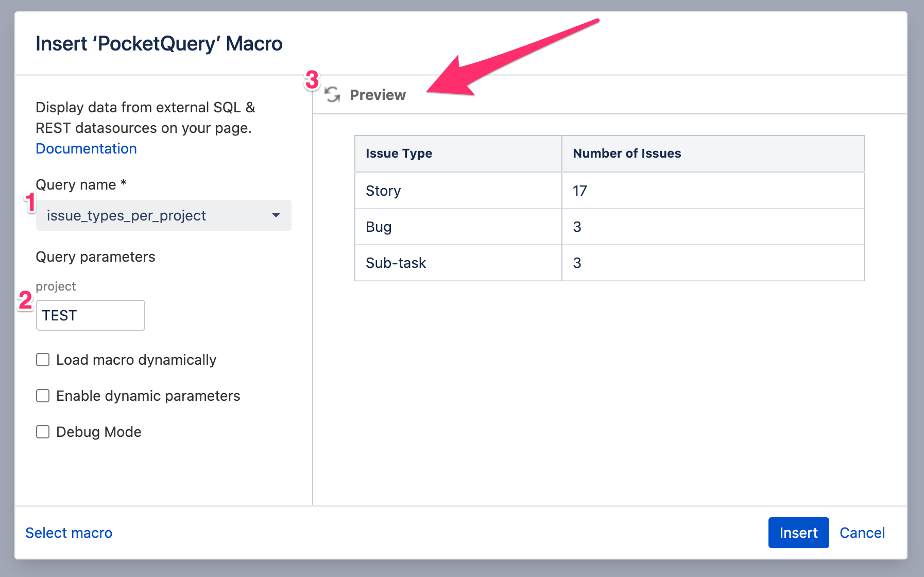This screenshot has width=924, height=577.
Task: Click the value 17 in Story row
Action: pyautogui.click(x=580, y=191)
